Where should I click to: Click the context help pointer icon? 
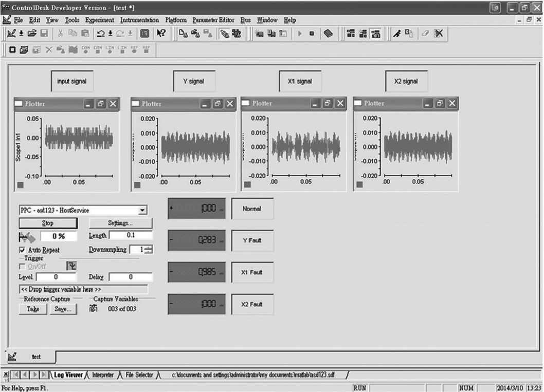[x=161, y=33]
